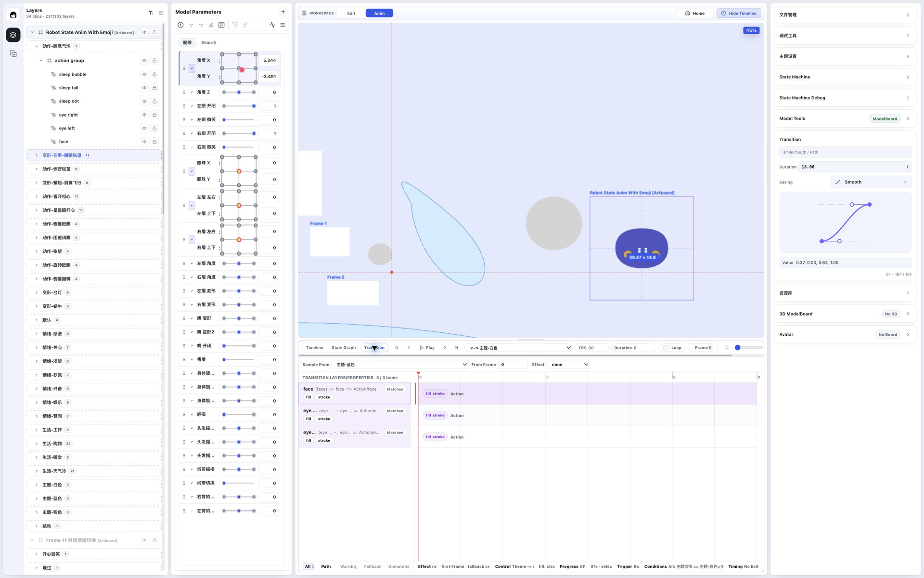Click the funnel filter icon in the parameters toolbar
This screenshot has height=578, width=924.
[235, 25]
